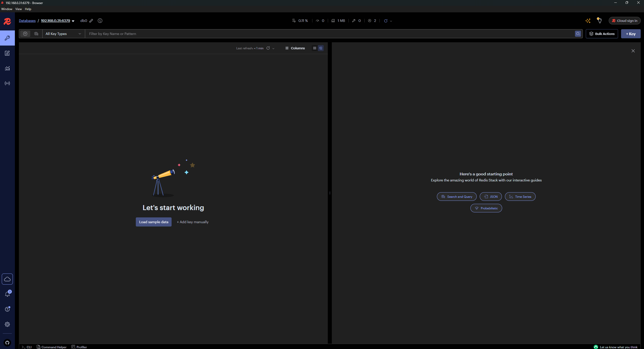Click the total keys count stat
The width and height of the screenshot is (644, 349).
click(357, 21)
